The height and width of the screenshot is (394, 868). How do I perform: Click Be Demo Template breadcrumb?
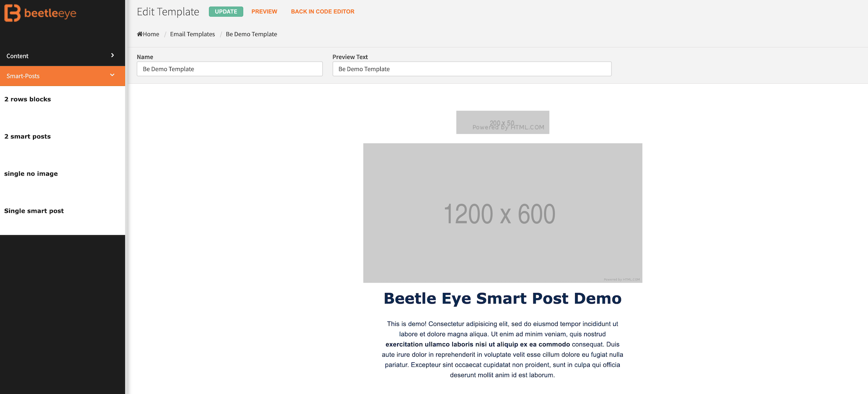[x=251, y=34]
